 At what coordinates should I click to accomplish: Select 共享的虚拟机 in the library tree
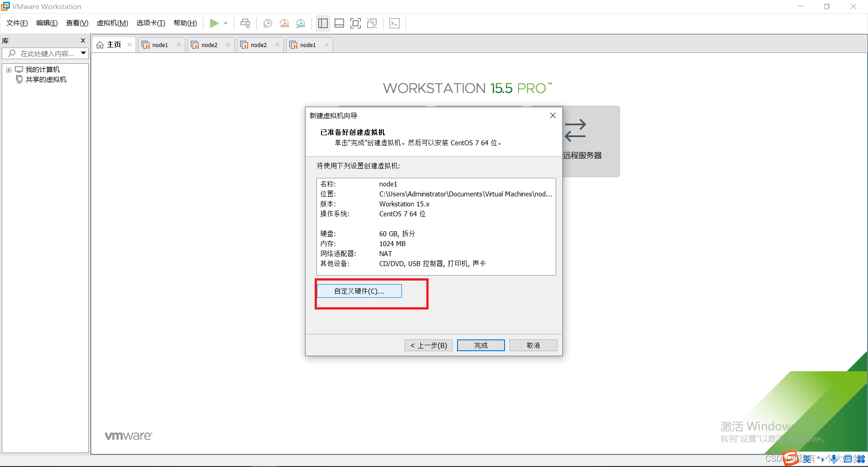coord(46,80)
